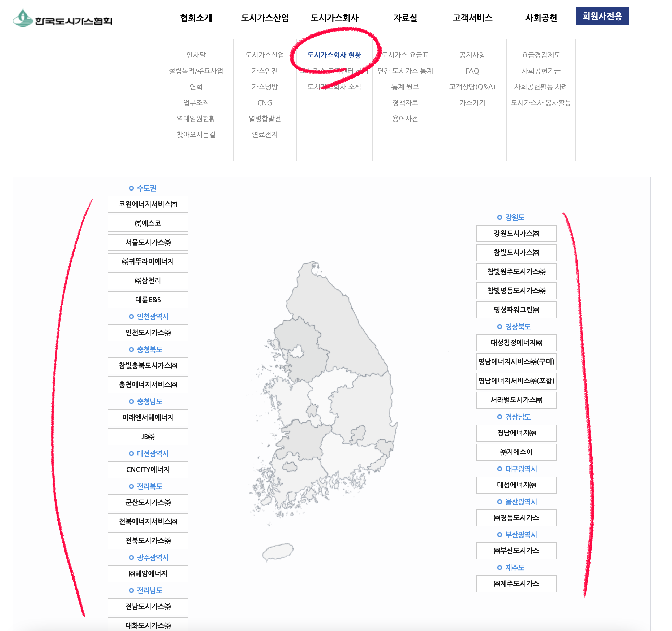Click the Korea City Gas Association logo
The image size is (672, 631).
point(63,18)
